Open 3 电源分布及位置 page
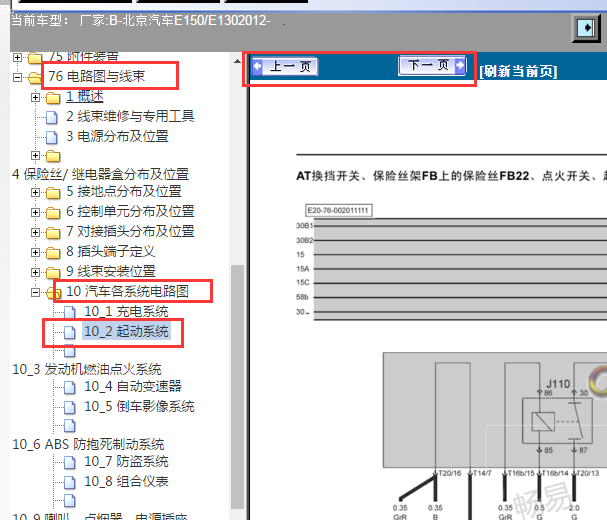Viewport: 607px width, 520px height. 117,136
